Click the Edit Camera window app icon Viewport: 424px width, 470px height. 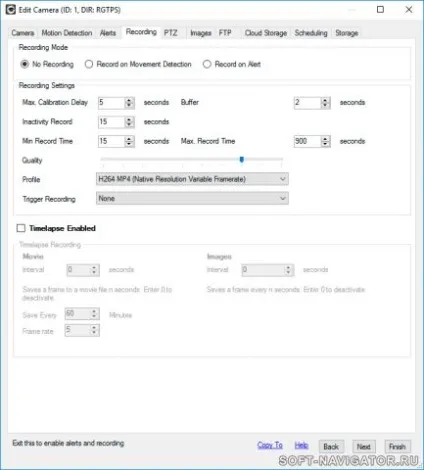(11, 10)
